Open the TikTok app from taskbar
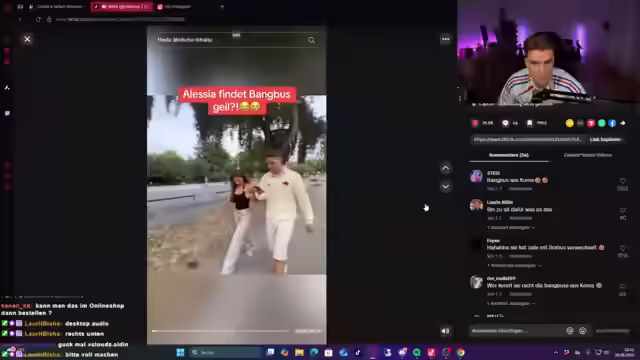This screenshot has width=640, height=360. click(x=358, y=352)
